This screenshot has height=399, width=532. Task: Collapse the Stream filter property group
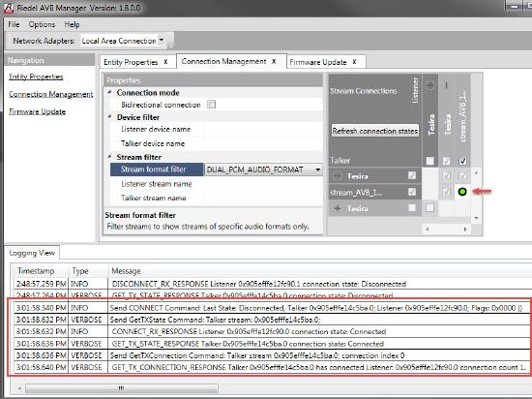109,157
